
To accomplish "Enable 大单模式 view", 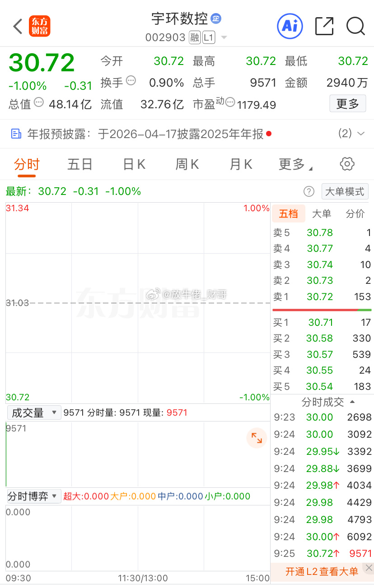I will [x=345, y=191].
